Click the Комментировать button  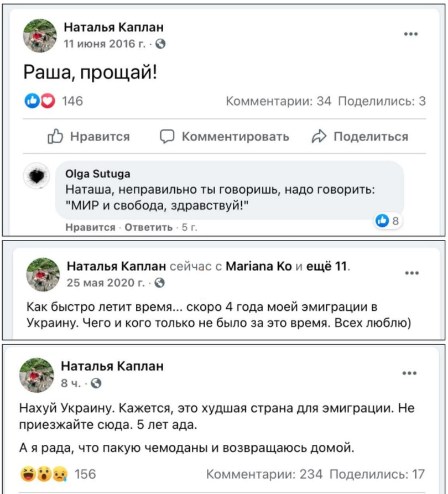coord(225,137)
